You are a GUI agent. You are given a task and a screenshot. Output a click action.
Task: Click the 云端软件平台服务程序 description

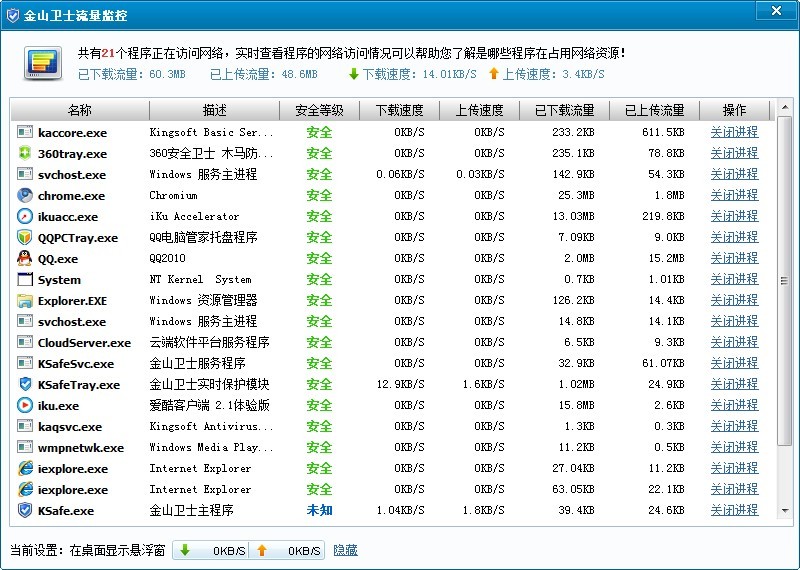coord(210,342)
